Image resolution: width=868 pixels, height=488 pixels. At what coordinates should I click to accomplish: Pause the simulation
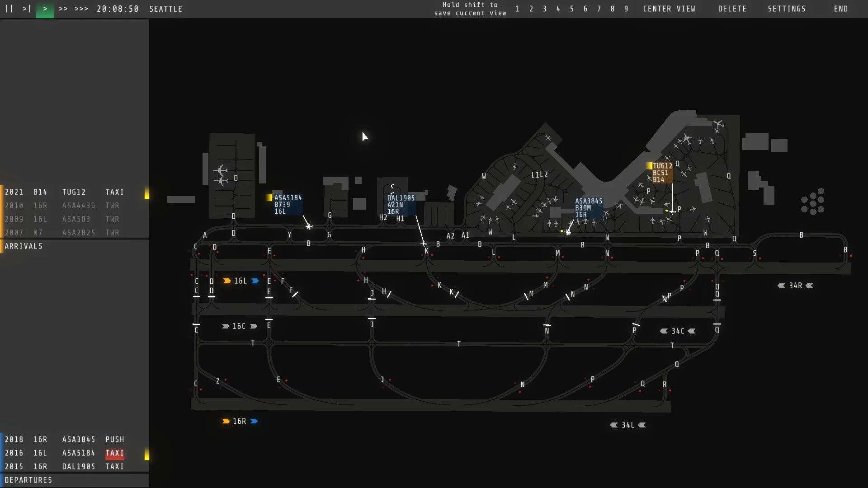[9, 9]
